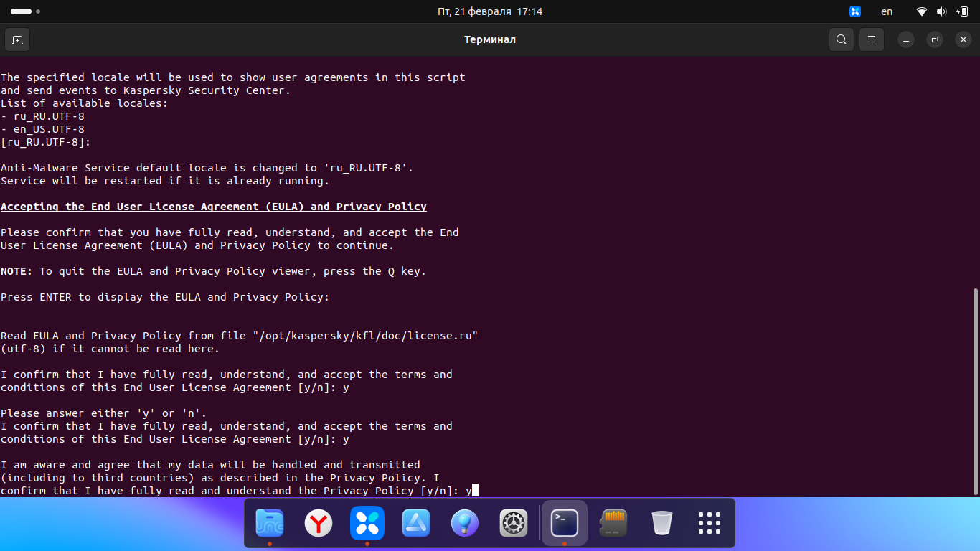Image resolution: width=980 pixels, height=551 pixels.
Task: Open Wi-Fi network status icon
Action: click(x=922, y=11)
